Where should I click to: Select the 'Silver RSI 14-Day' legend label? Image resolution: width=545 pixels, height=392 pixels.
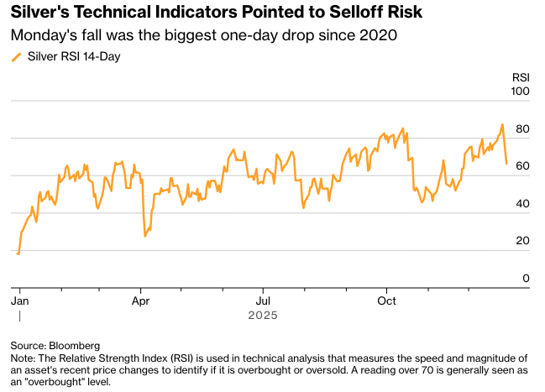pyautogui.click(x=74, y=58)
